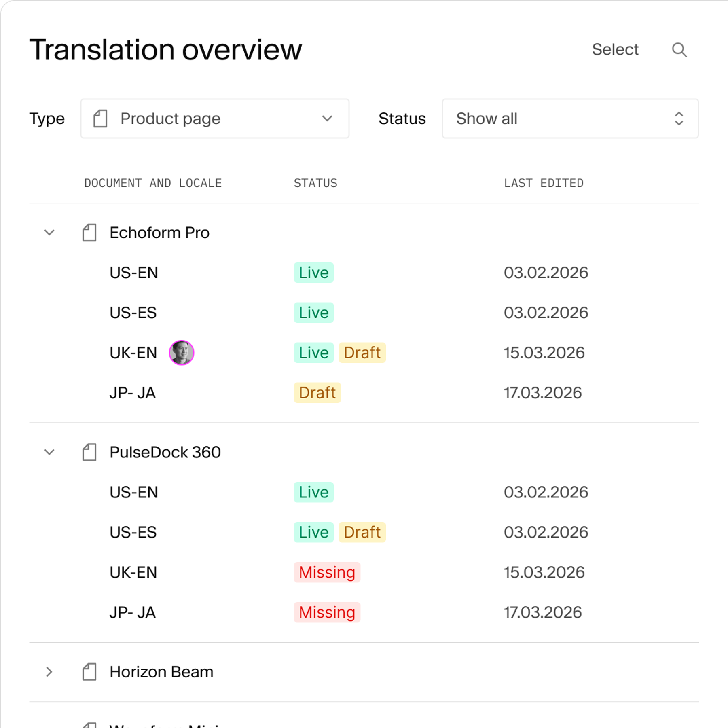Click the document icon next to Echoform Pro
The width and height of the screenshot is (728, 728).
click(89, 233)
